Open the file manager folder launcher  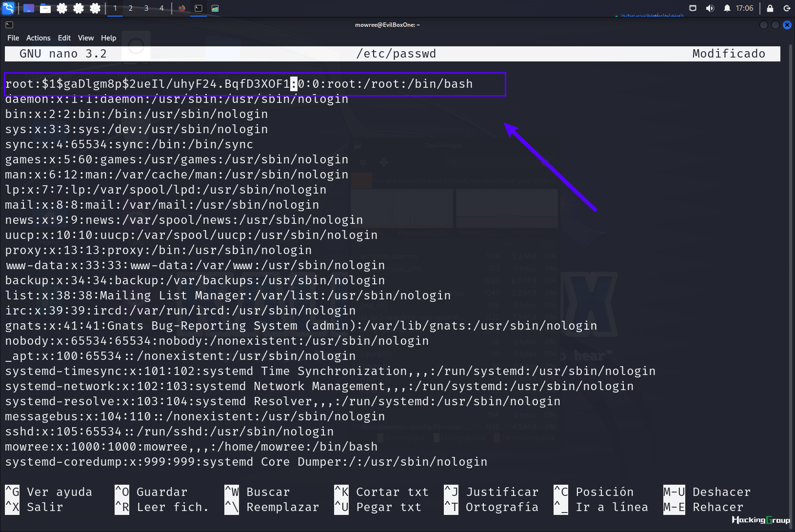pos(45,8)
